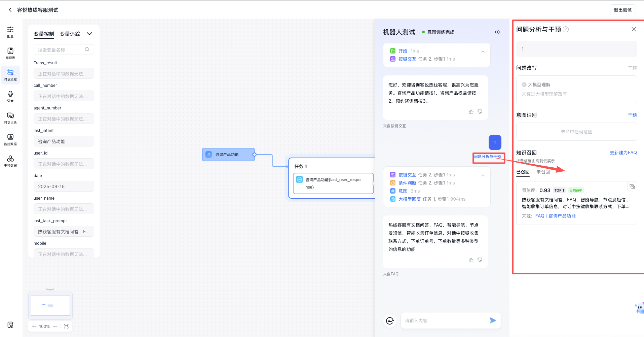Click the 去新建为FAQ link
The height and width of the screenshot is (337, 644).
point(623,153)
